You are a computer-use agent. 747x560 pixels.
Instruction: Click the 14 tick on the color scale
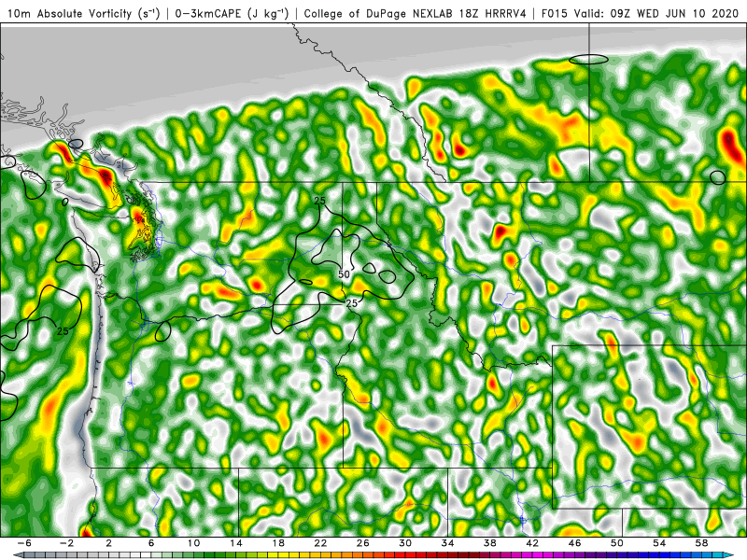(236, 543)
